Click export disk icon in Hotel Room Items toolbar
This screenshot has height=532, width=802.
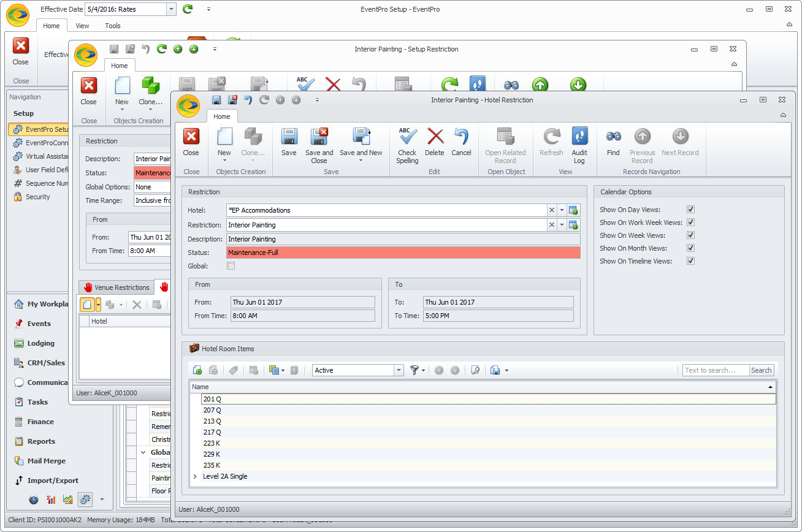[x=495, y=370]
